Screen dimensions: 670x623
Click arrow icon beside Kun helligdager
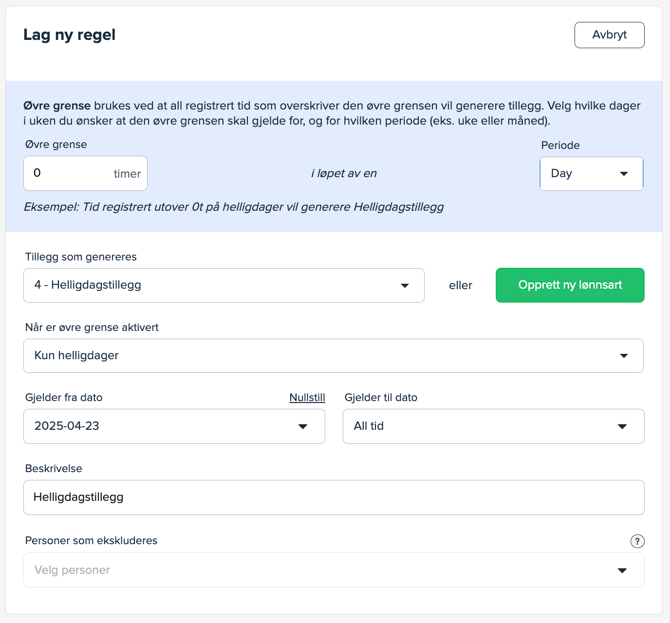(624, 356)
